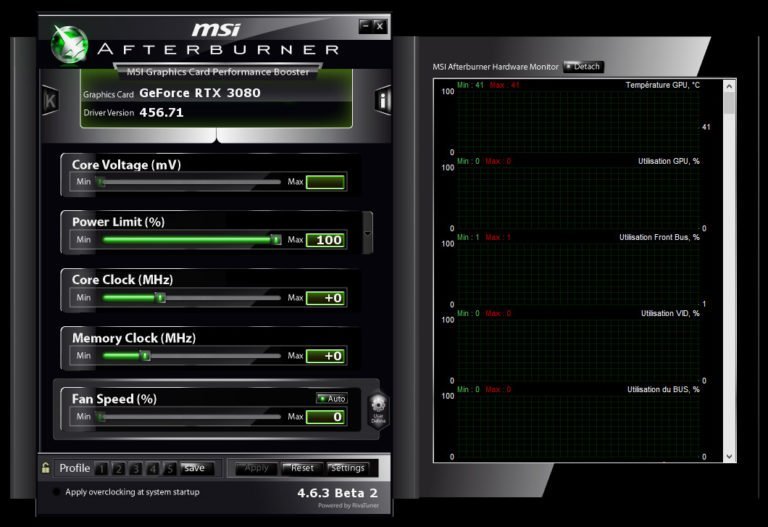Expand the Power Limit side arrow

click(x=367, y=233)
